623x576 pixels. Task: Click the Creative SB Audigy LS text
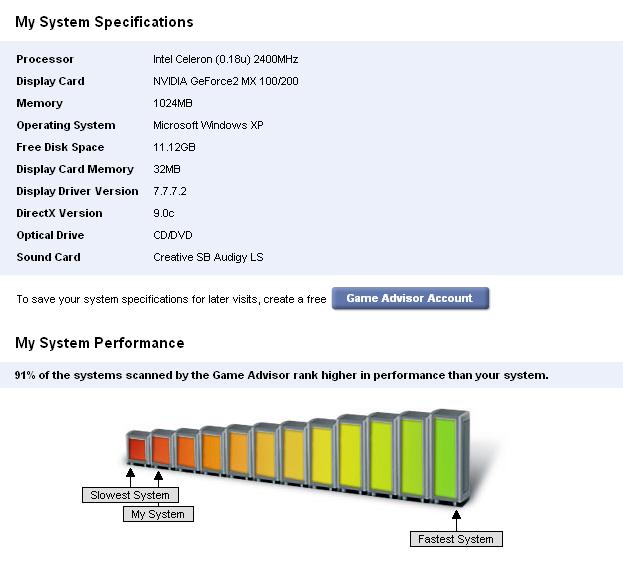[x=207, y=257]
